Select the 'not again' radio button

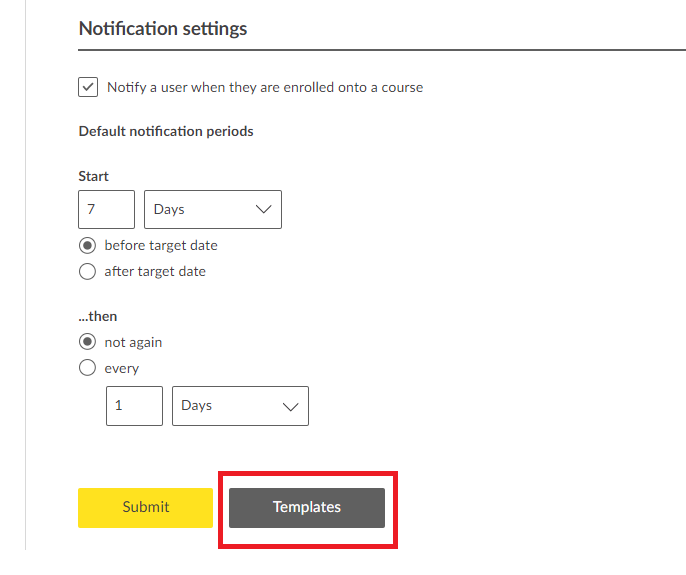pos(88,342)
